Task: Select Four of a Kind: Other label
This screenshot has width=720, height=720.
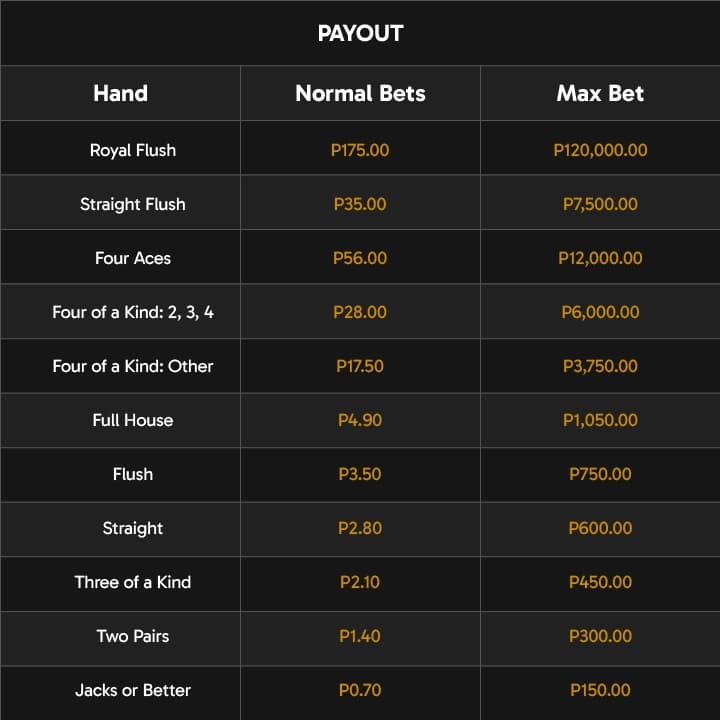Action: (133, 366)
